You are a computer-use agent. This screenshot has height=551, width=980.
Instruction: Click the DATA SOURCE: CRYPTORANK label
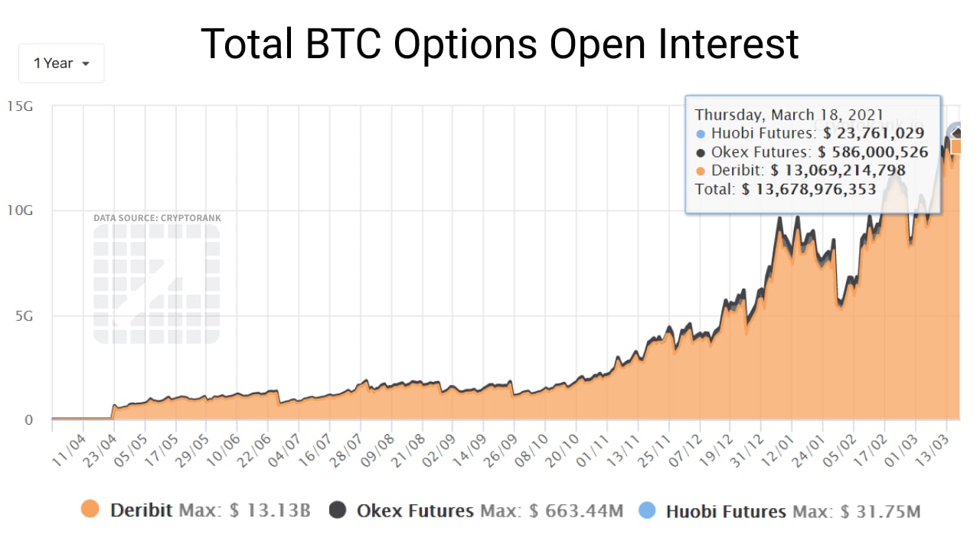coord(157,218)
